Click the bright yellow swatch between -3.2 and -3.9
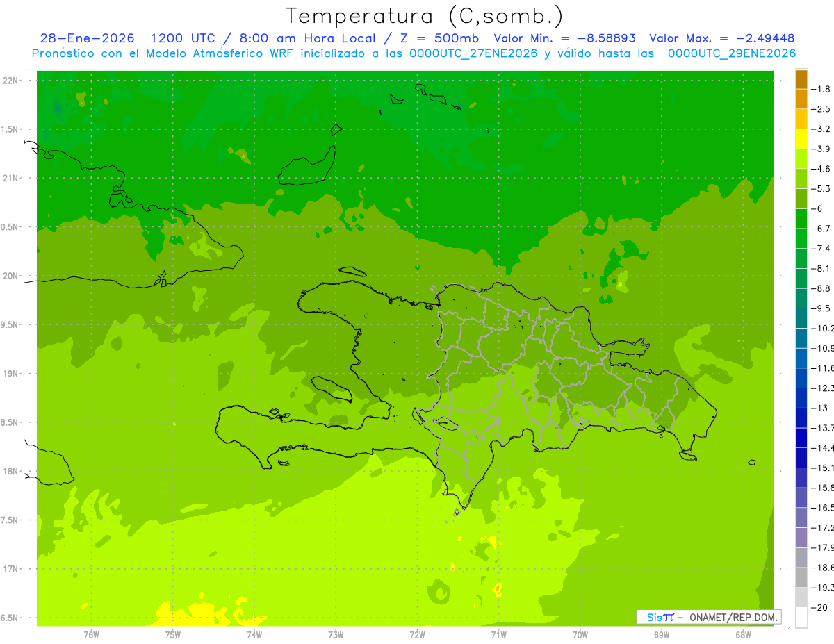The image size is (834, 644). click(x=801, y=139)
